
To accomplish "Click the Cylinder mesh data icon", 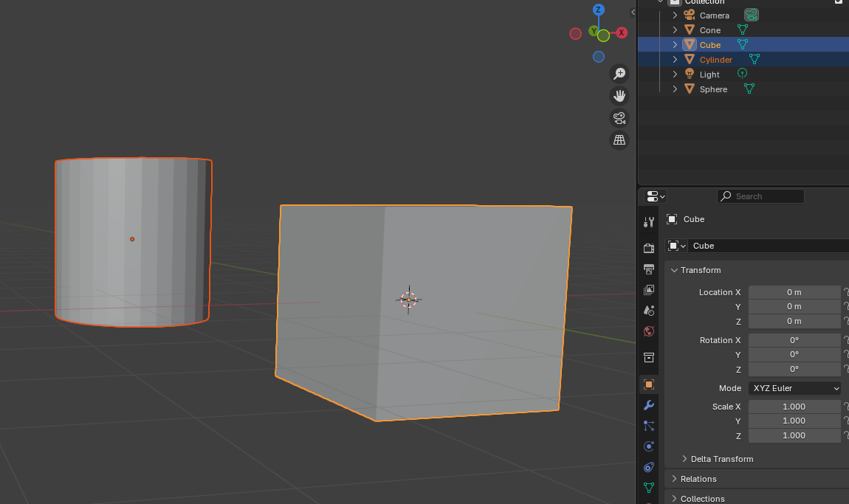I will pos(755,59).
